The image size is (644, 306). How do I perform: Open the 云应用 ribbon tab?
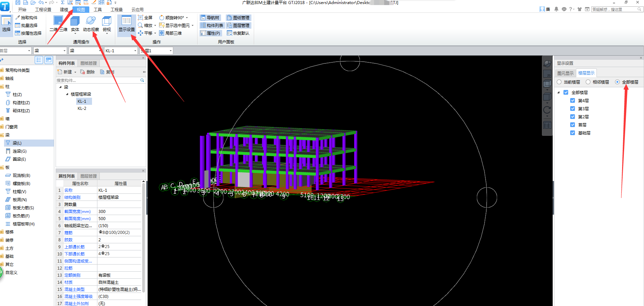point(137,9)
